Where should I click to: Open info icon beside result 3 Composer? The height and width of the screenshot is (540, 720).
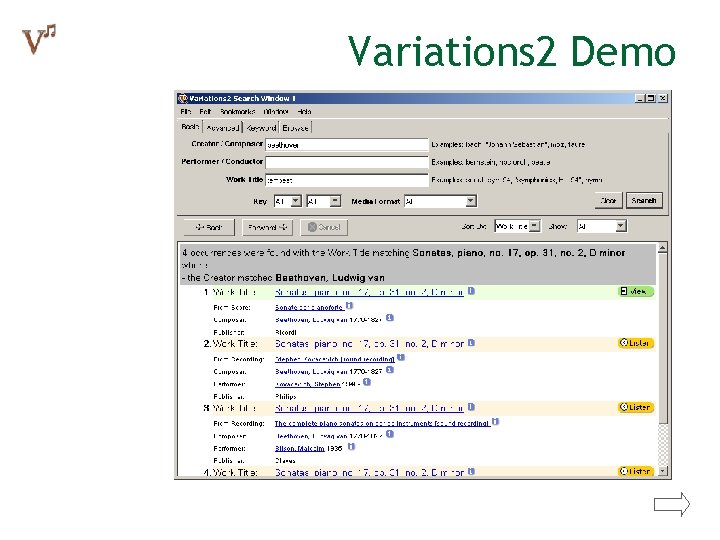390,434
